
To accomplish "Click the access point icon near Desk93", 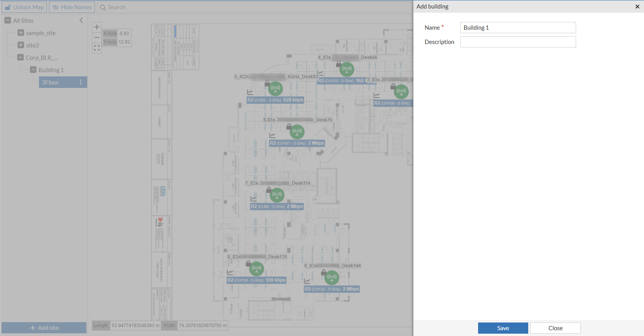I will (x=276, y=88).
